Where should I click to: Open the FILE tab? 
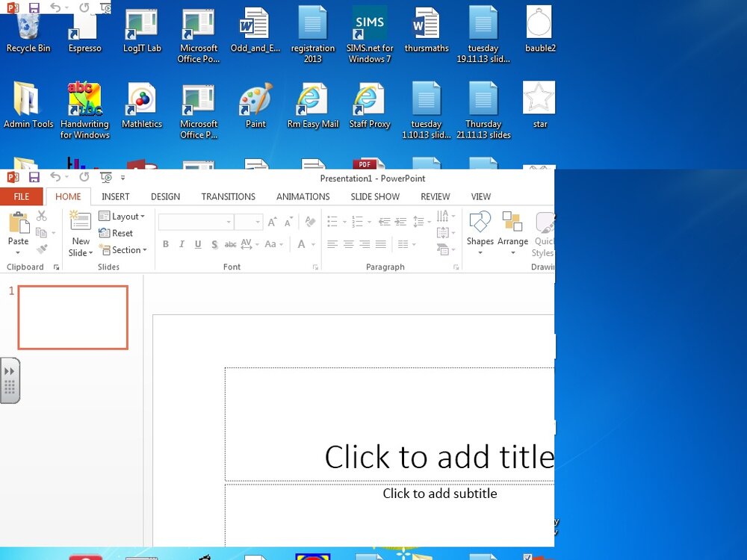click(22, 196)
